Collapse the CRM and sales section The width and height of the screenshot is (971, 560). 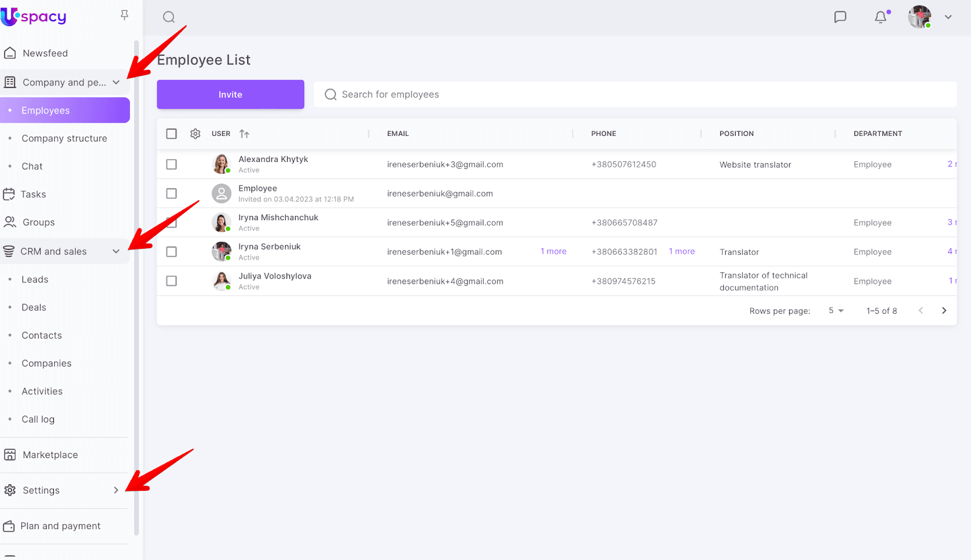(x=116, y=251)
